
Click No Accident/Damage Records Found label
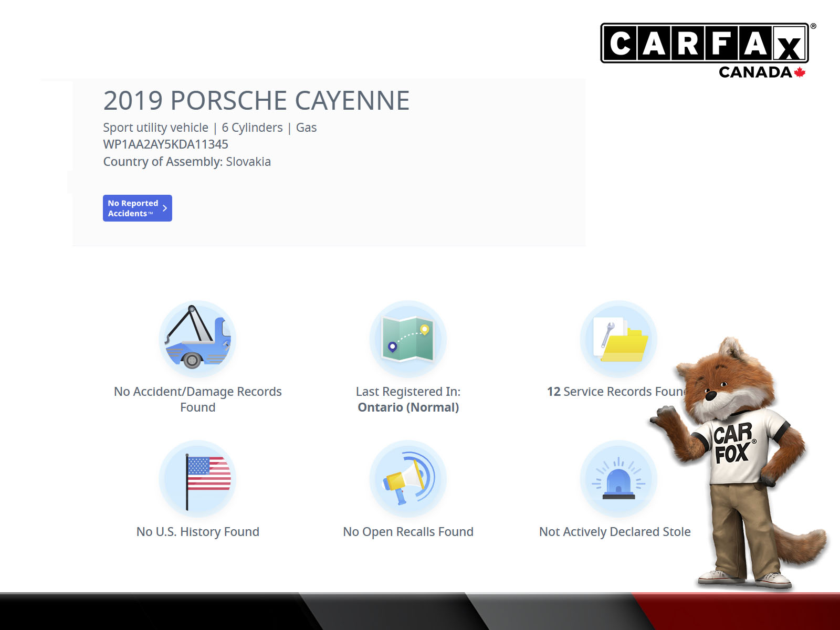pos(198,400)
